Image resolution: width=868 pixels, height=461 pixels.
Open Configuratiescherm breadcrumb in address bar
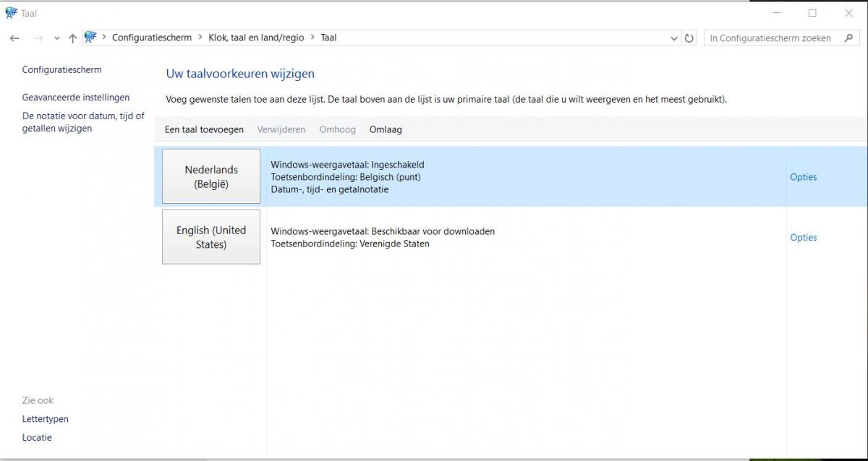[x=152, y=38]
